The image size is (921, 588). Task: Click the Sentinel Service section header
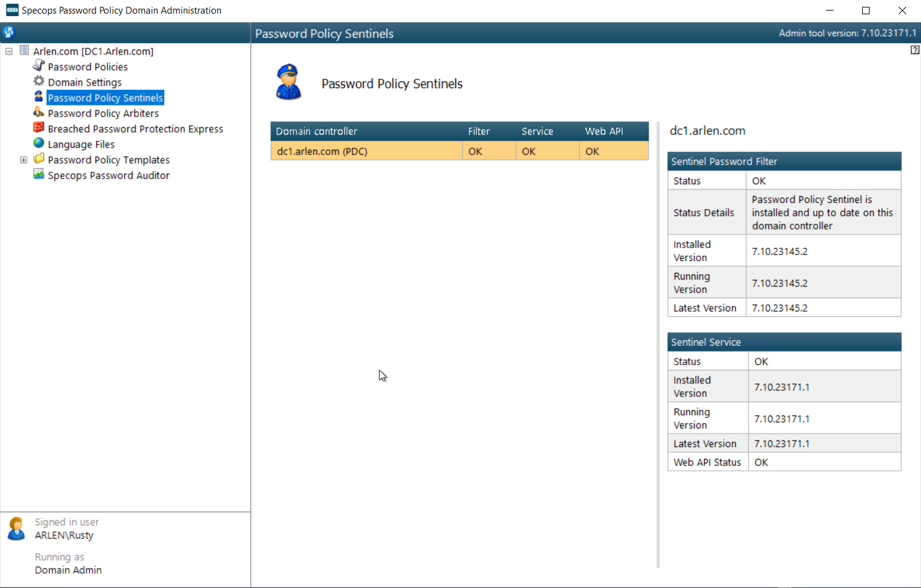point(785,342)
